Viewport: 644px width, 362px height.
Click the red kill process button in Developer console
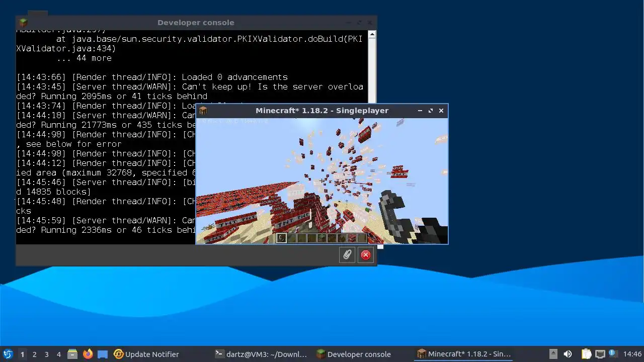tap(366, 255)
